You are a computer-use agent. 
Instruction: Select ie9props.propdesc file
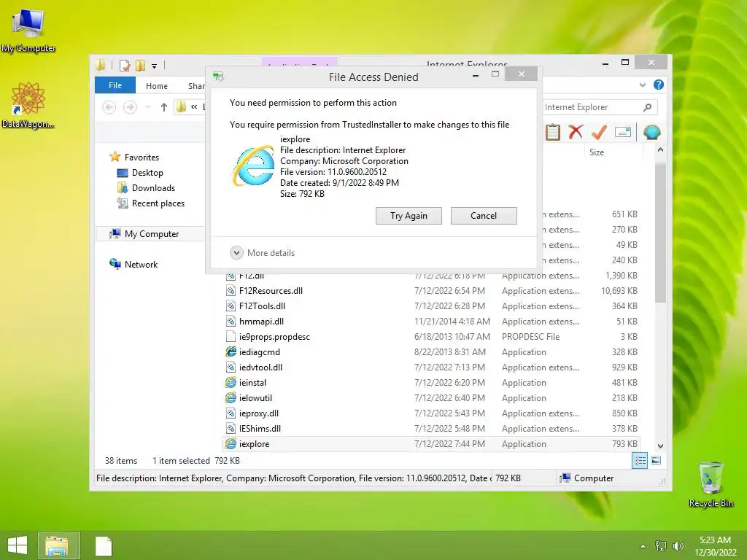click(274, 337)
